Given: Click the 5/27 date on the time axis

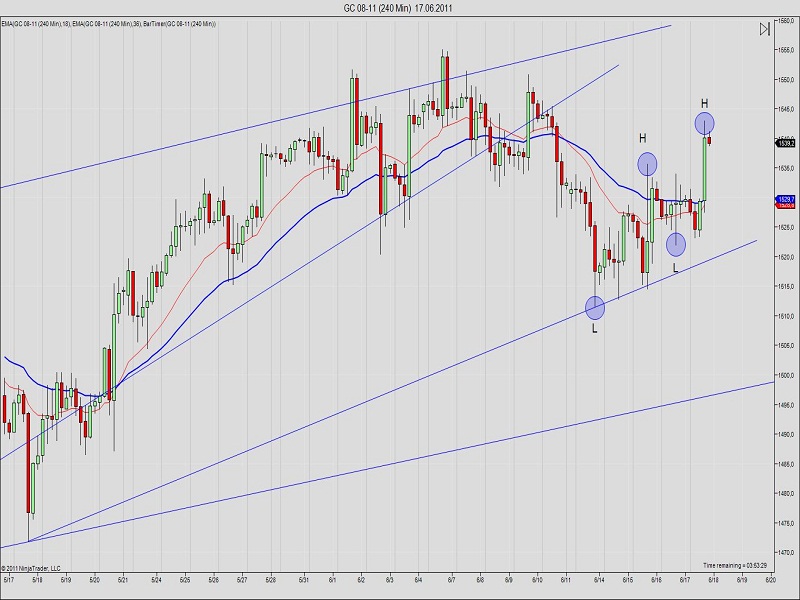Looking at the screenshot, I should pos(242,580).
